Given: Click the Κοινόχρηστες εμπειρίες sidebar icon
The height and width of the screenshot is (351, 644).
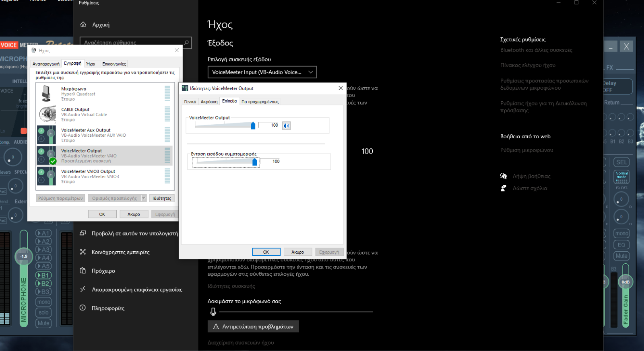Looking at the screenshot, I should [x=83, y=252].
